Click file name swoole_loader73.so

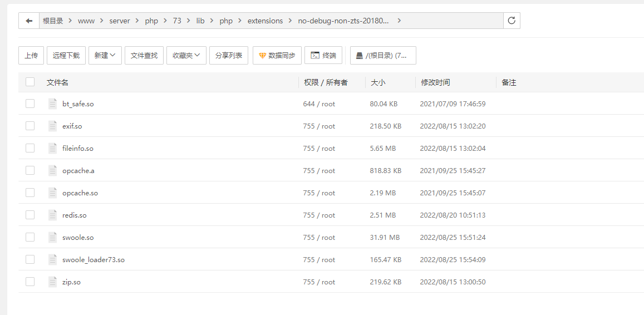[x=94, y=259]
